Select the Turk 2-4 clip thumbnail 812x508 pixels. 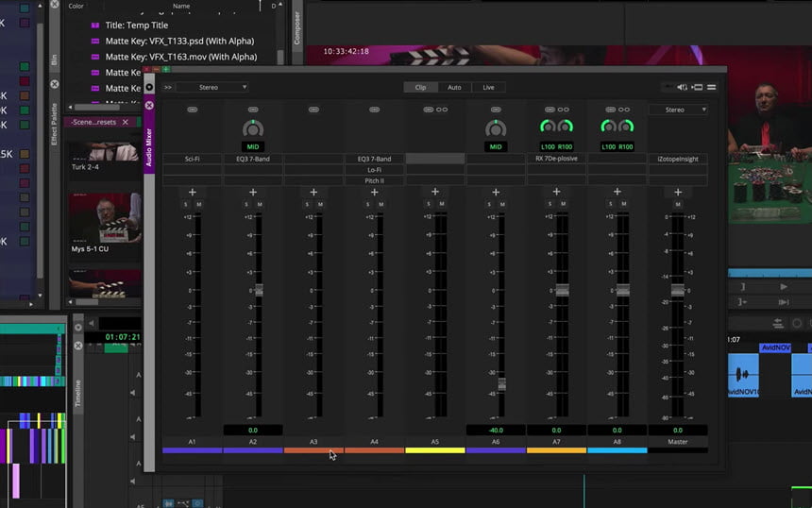(105, 152)
